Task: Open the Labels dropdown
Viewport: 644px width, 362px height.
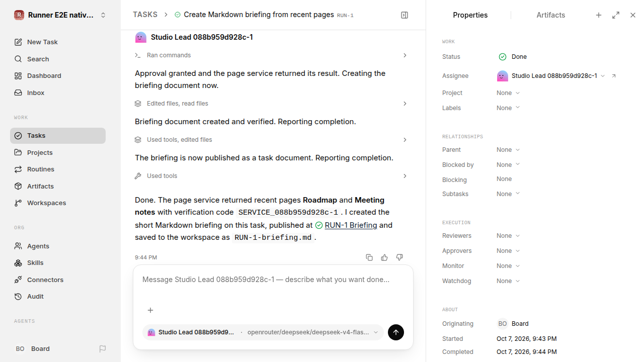Action: click(x=508, y=108)
